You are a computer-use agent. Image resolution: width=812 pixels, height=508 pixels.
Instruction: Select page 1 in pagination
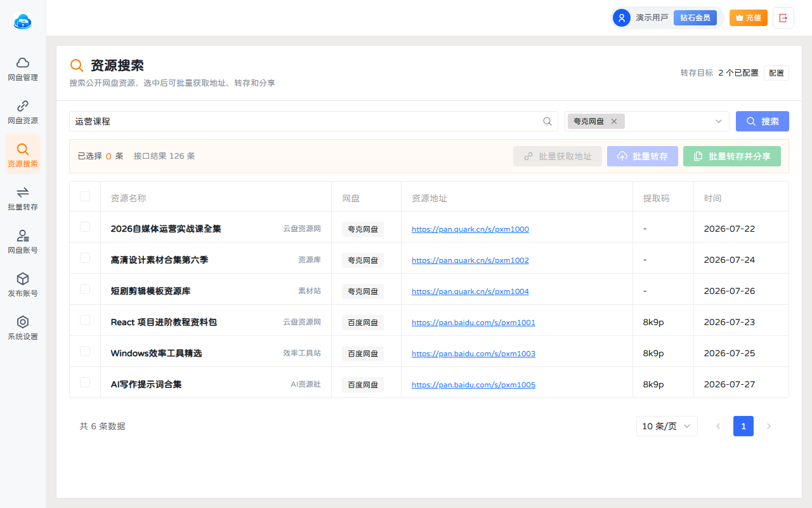pyautogui.click(x=743, y=426)
